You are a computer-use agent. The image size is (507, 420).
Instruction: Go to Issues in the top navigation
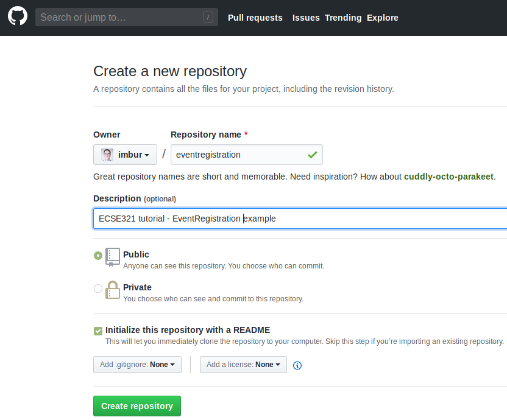click(306, 18)
